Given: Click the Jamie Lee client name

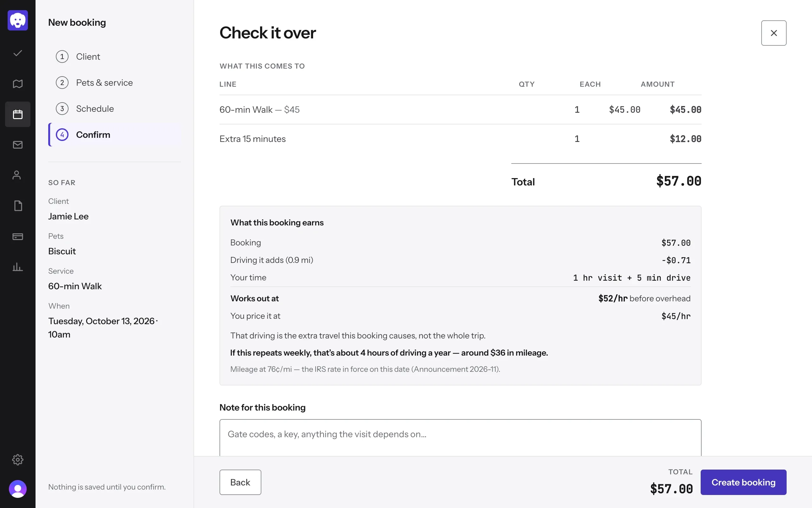Looking at the screenshot, I should (69, 216).
